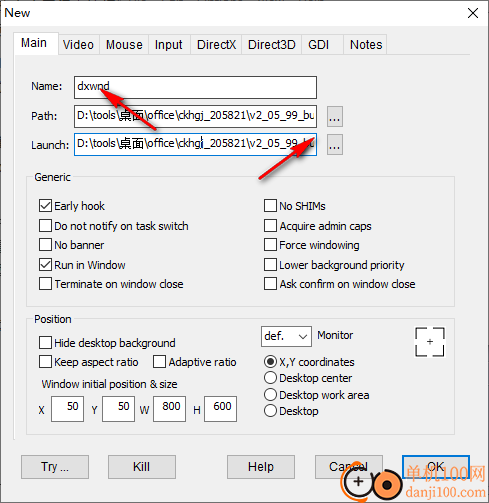Open the Monitor def. dropdown
This screenshot has width=489, height=503.
[286, 336]
